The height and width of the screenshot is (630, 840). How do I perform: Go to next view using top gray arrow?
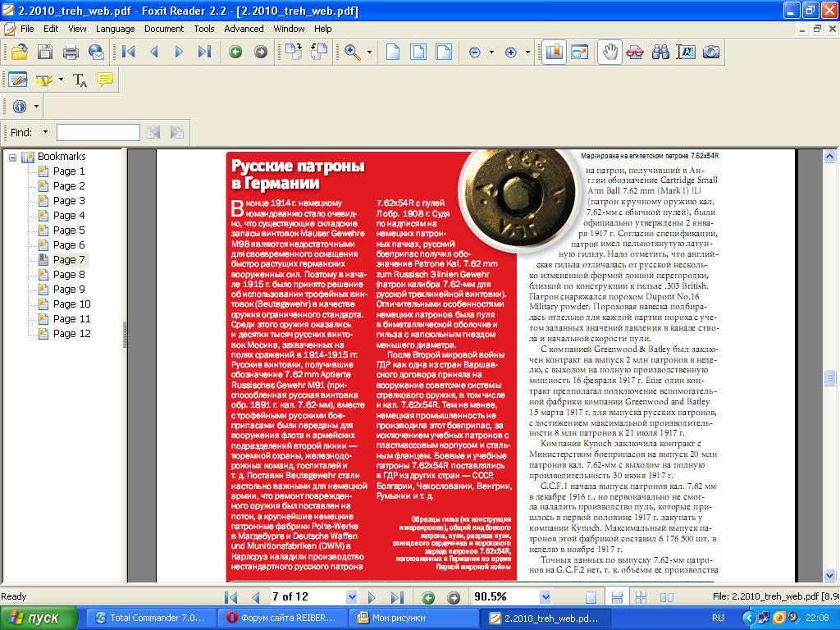click(261, 52)
